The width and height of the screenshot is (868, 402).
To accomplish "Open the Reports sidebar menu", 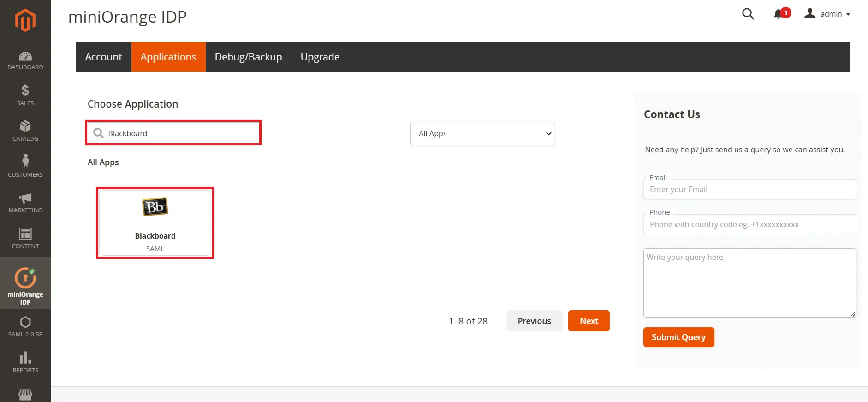I will coord(25,362).
